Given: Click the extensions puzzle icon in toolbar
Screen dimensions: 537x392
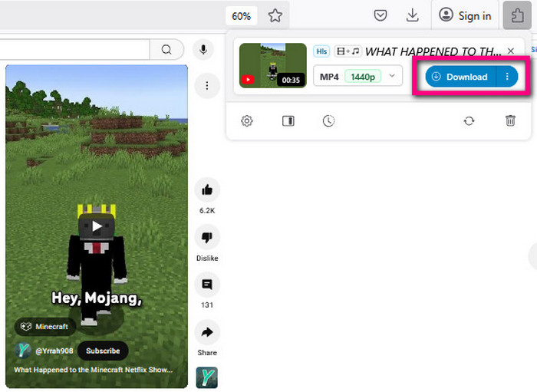Looking at the screenshot, I should [517, 16].
